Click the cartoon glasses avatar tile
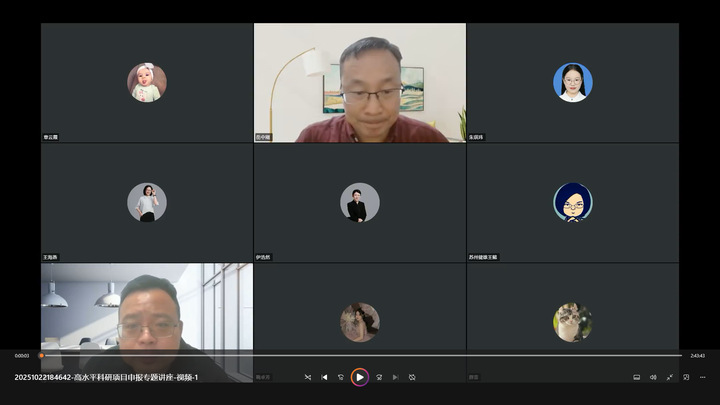Viewport: 720px width, 405px height. coord(572,202)
